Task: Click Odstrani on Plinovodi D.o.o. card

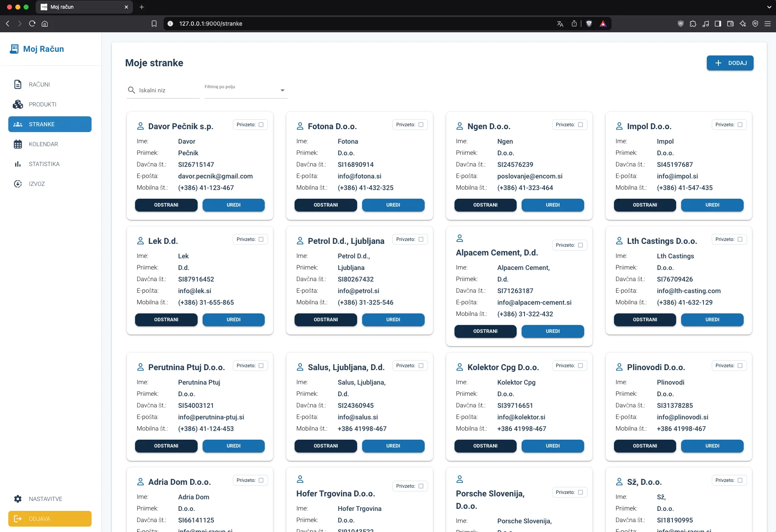Action: tap(645, 446)
